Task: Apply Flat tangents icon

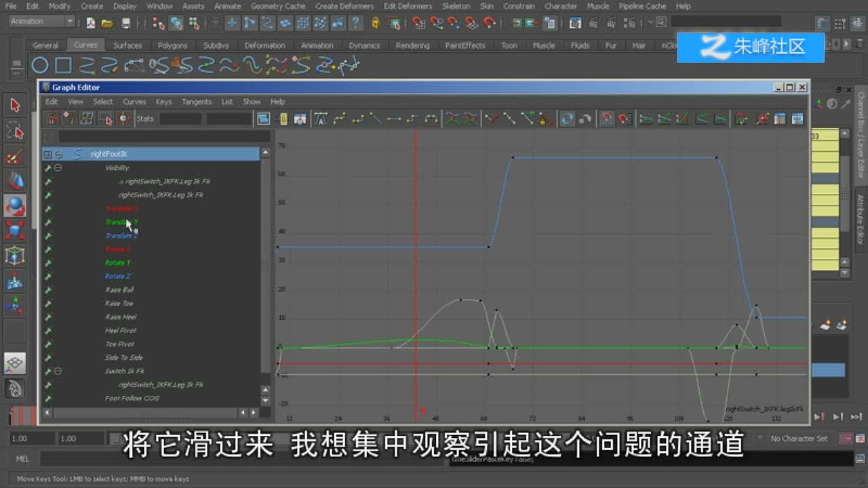Action: (x=394, y=119)
